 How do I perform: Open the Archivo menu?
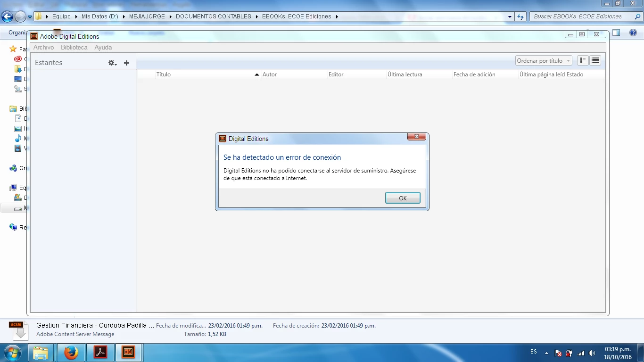[x=43, y=47]
